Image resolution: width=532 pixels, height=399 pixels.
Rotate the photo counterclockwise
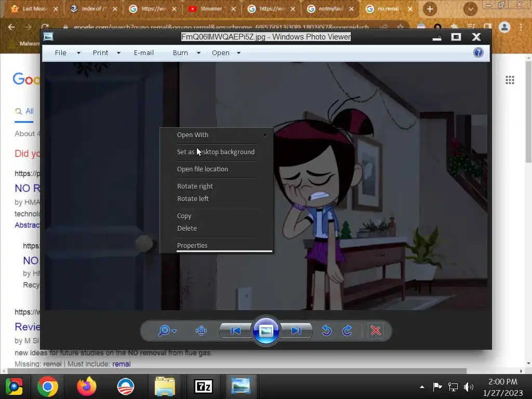pyautogui.click(x=326, y=330)
